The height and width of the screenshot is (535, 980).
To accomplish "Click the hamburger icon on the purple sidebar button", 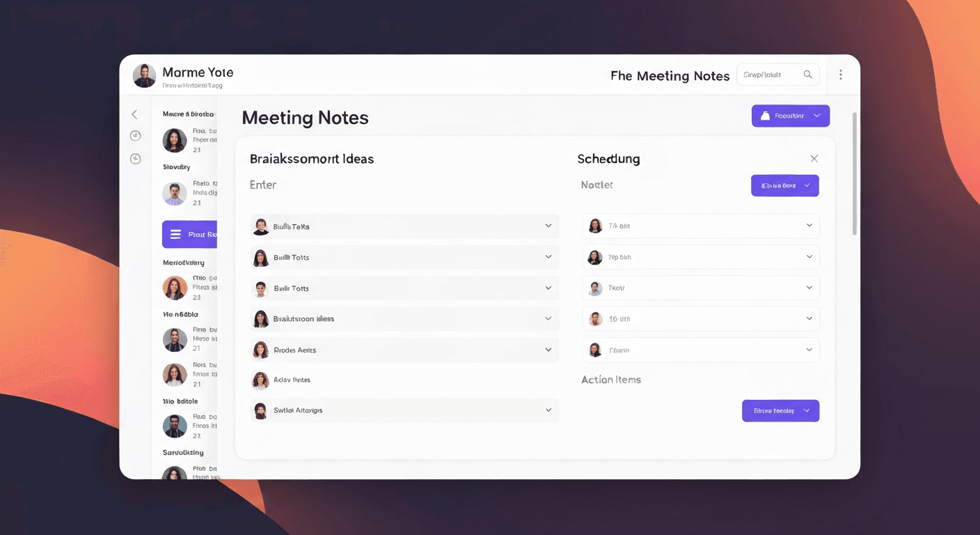I will pos(176,234).
